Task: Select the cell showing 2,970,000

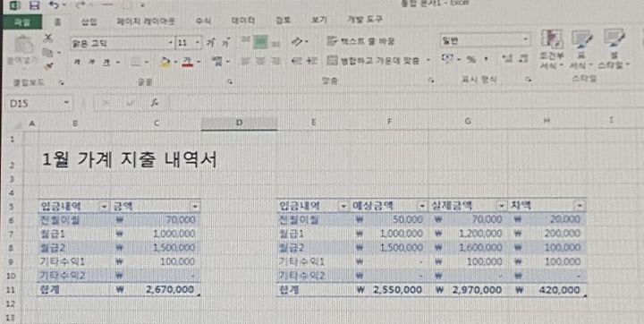Action: [468, 290]
